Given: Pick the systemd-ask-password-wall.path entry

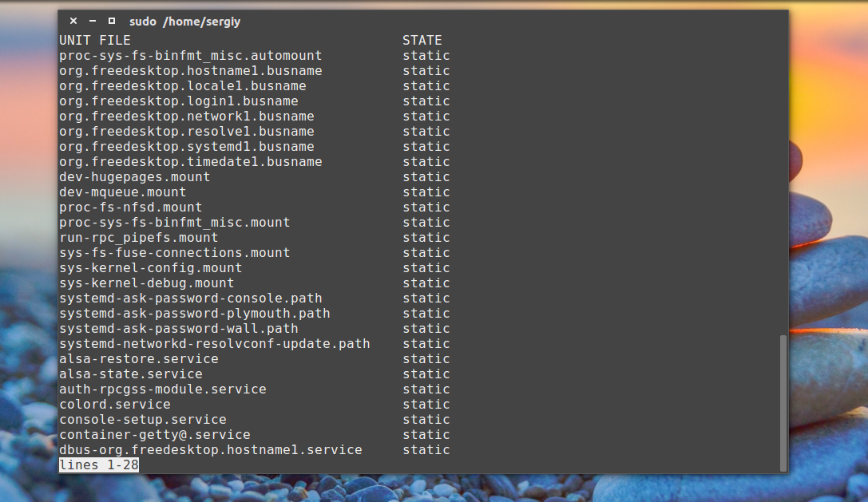Looking at the screenshot, I should (x=178, y=328).
